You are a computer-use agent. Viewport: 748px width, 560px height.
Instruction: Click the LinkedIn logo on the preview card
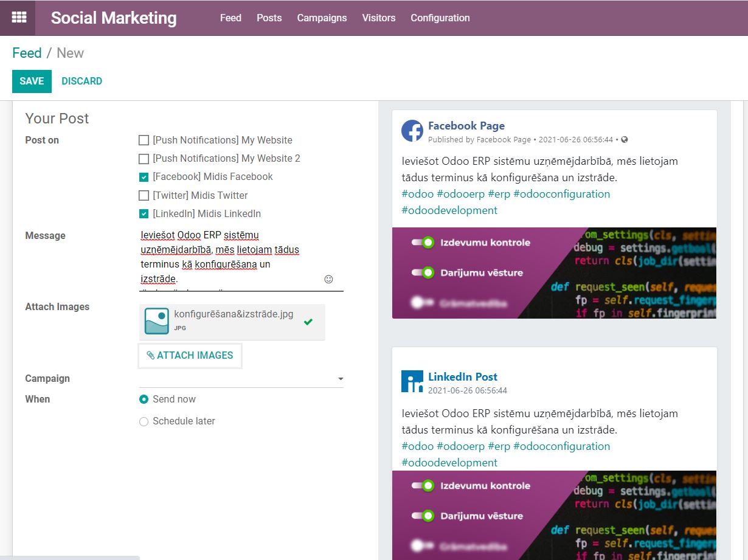tap(412, 381)
